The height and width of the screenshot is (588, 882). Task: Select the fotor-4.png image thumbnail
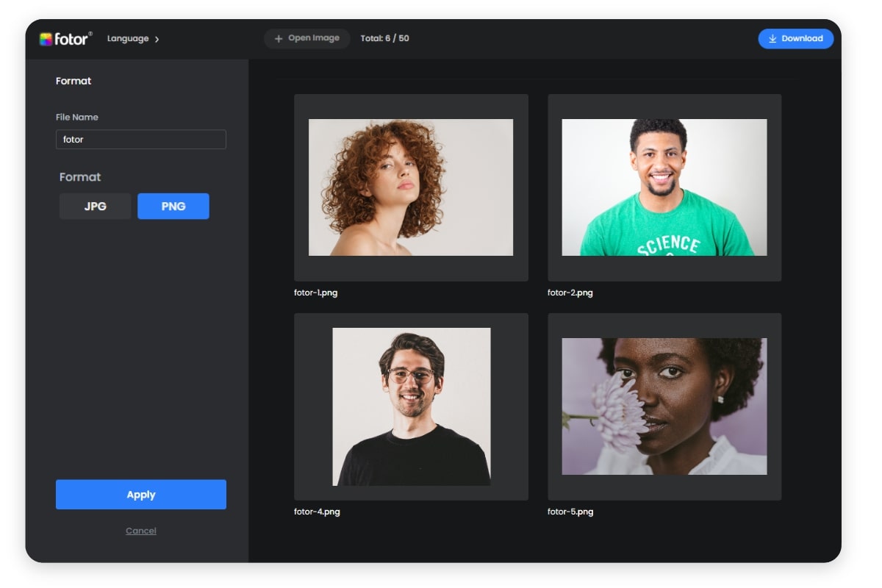[411, 406]
